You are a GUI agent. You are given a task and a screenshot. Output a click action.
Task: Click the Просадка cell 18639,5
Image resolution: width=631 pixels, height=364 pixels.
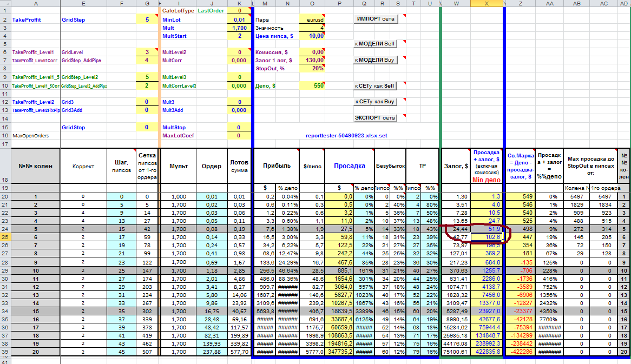point(339,311)
